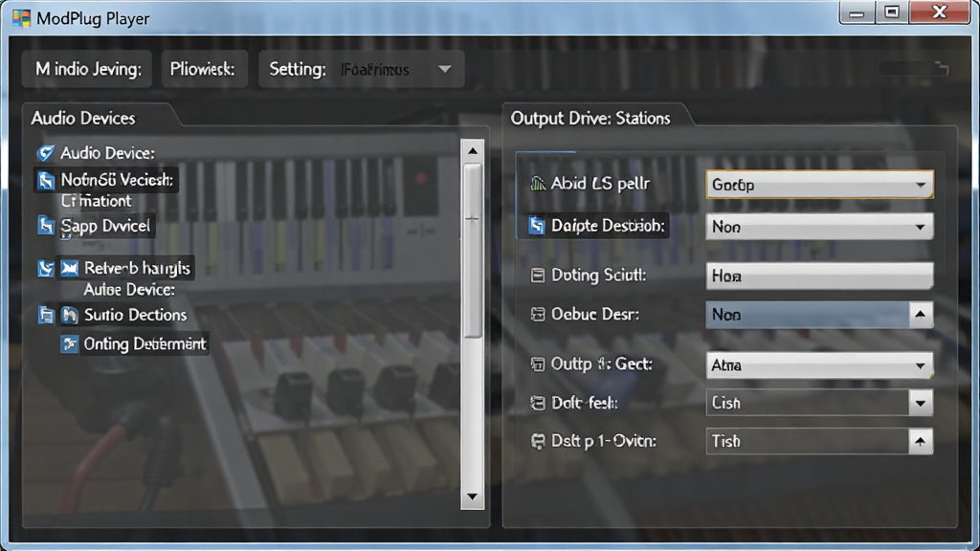Screen dimensions: 980x551
Task: Click the blue icon beside Daipte Destriob:
Action: pos(537,226)
